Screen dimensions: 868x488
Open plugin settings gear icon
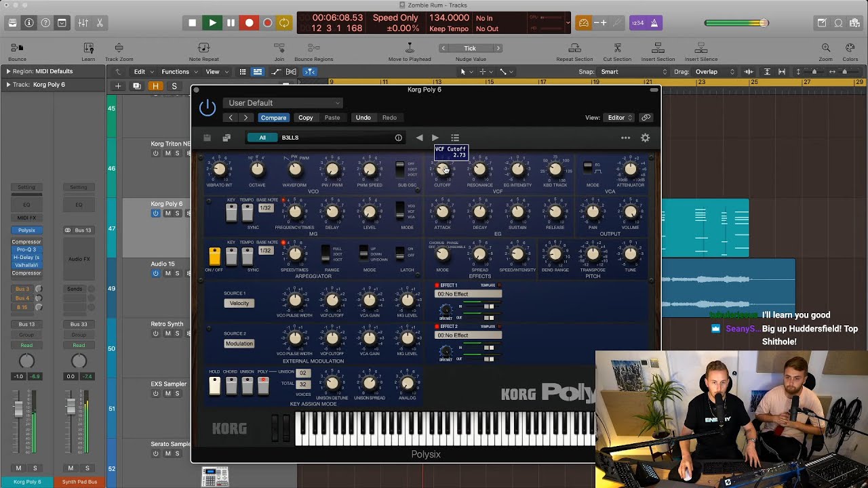[646, 138]
